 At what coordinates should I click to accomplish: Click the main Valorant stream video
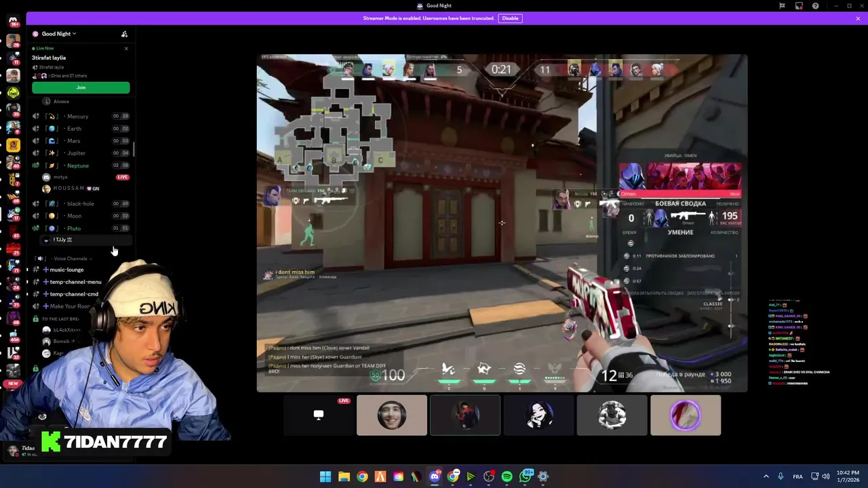pyautogui.click(x=502, y=223)
